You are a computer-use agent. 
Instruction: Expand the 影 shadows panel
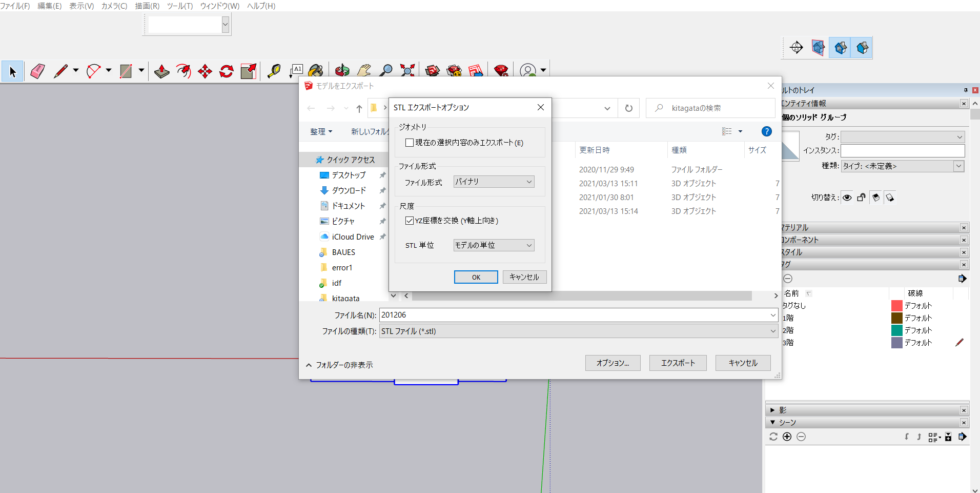(772, 410)
